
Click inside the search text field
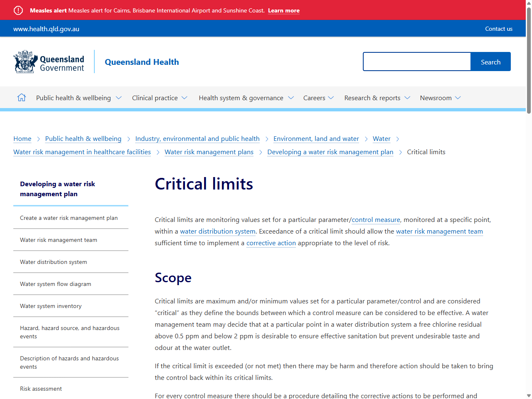[x=416, y=61]
